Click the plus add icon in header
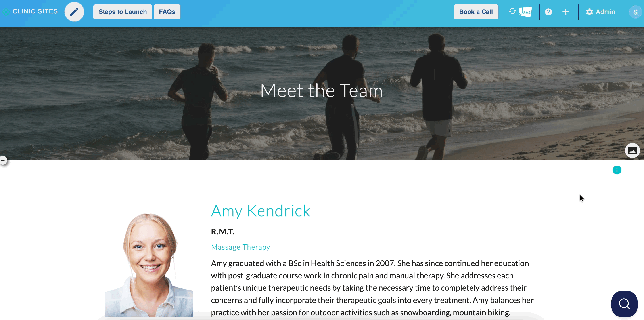The image size is (644, 320). [x=565, y=12]
